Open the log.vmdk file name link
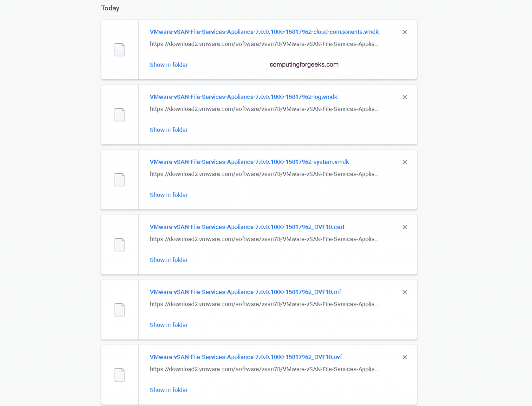 [243, 97]
